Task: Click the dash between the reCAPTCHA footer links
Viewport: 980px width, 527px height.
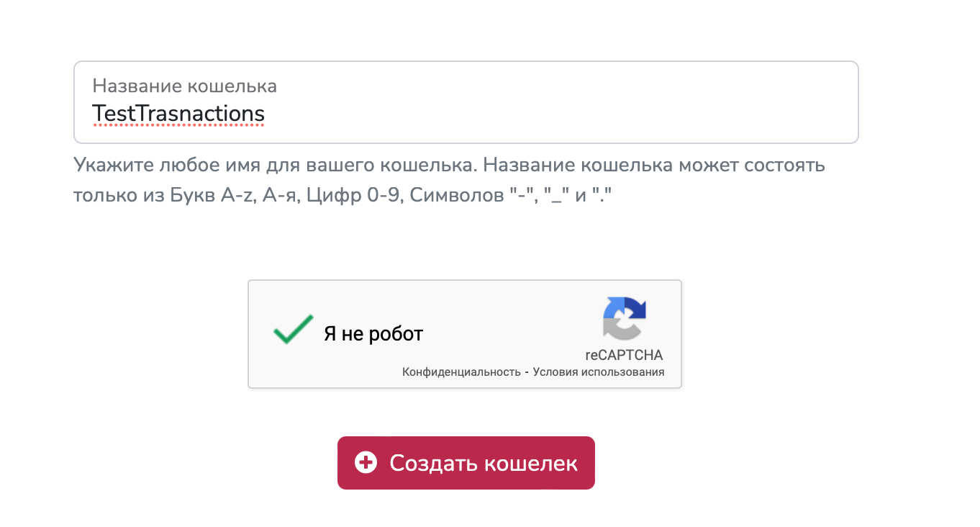Action: click(527, 372)
